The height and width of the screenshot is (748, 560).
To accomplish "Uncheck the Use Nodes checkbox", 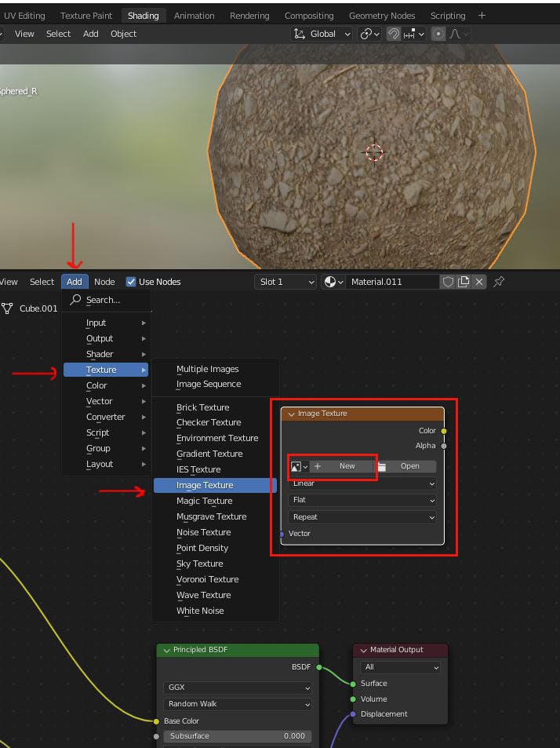I will 131,282.
